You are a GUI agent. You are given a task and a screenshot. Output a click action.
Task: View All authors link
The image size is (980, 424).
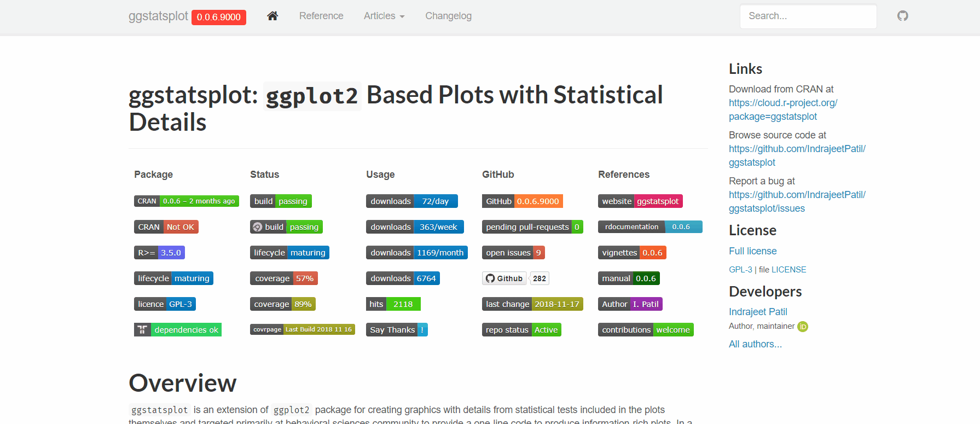coord(755,344)
